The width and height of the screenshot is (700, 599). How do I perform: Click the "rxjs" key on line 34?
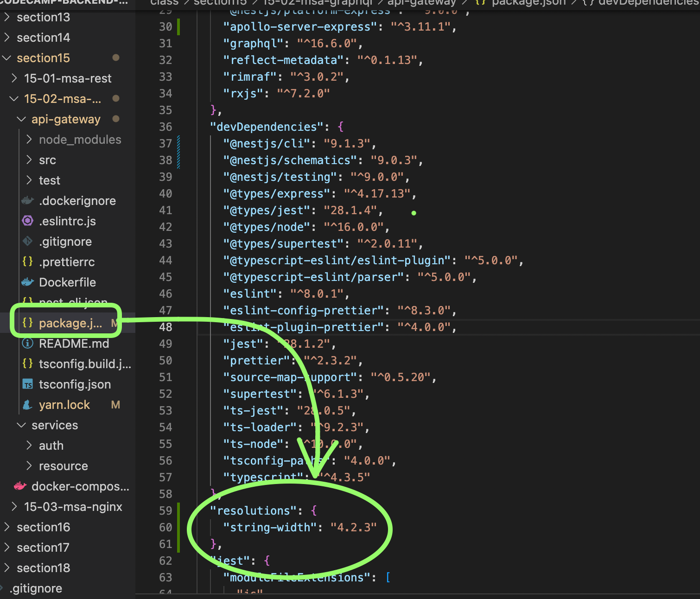243,93
